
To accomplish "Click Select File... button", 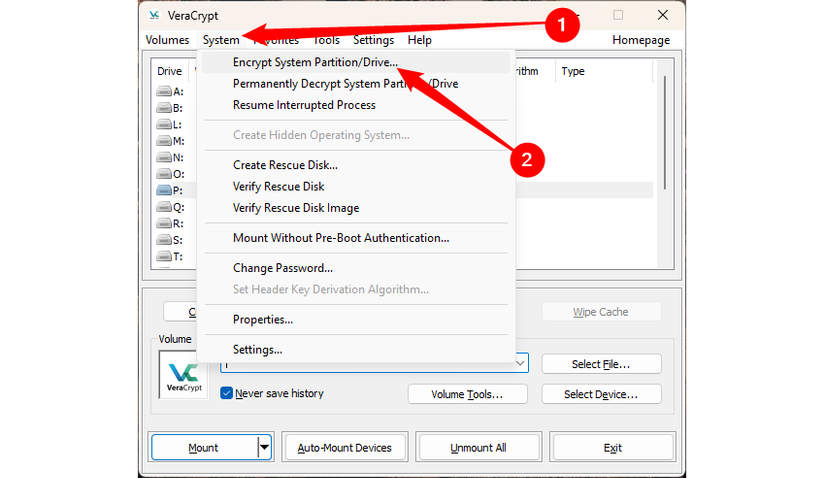I will click(601, 364).
